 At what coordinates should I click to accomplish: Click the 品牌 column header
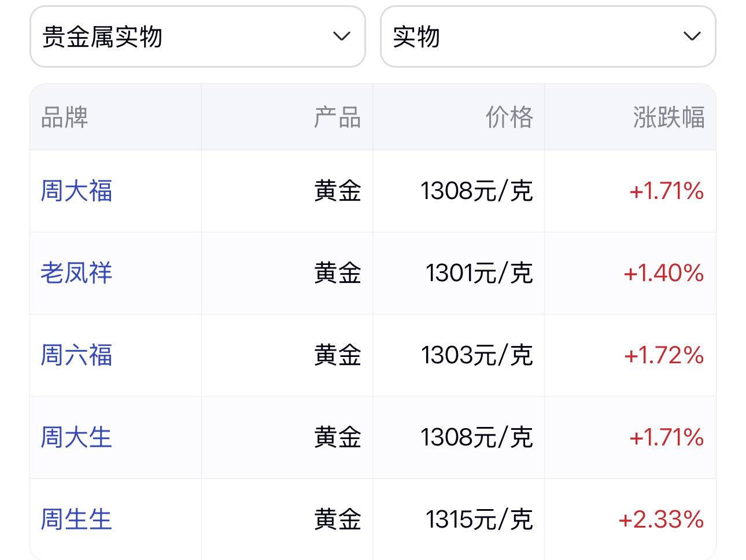click(64, 117)
